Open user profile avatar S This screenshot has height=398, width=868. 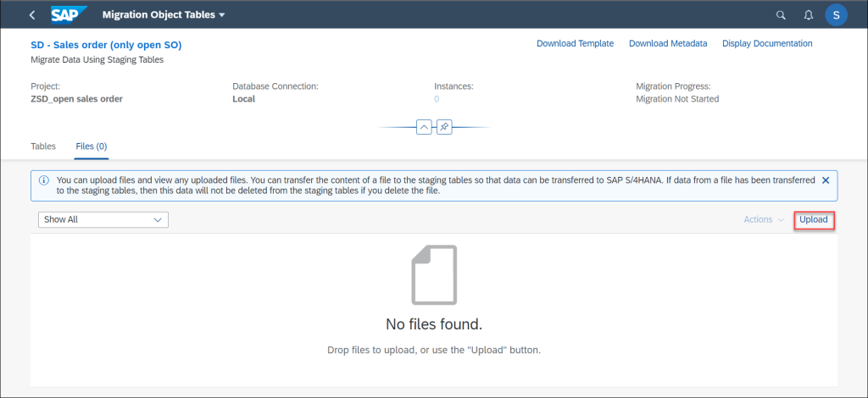[x=836, y=15]
